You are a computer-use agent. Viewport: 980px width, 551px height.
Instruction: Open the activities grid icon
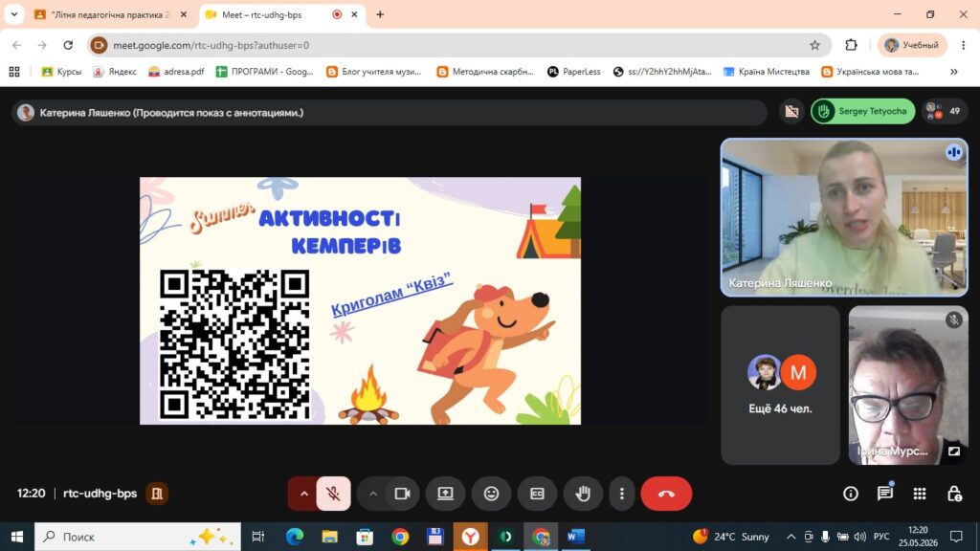click(x=920, y=494)
